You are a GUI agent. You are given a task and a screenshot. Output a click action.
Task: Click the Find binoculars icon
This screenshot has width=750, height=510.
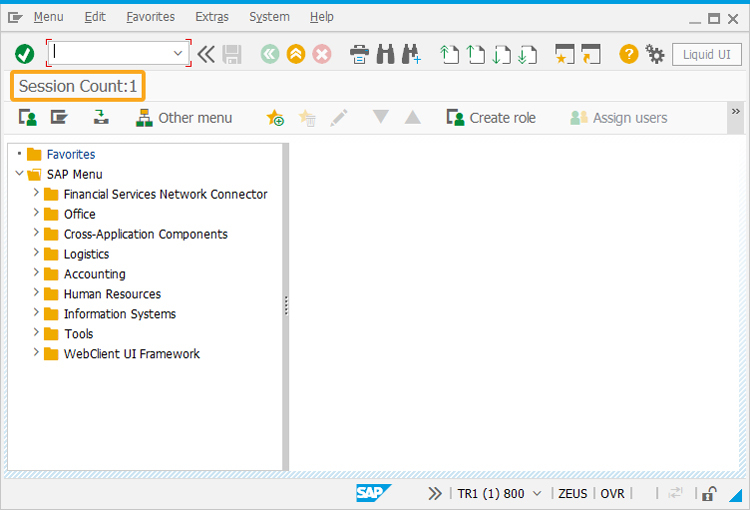[x=386, y=54]
